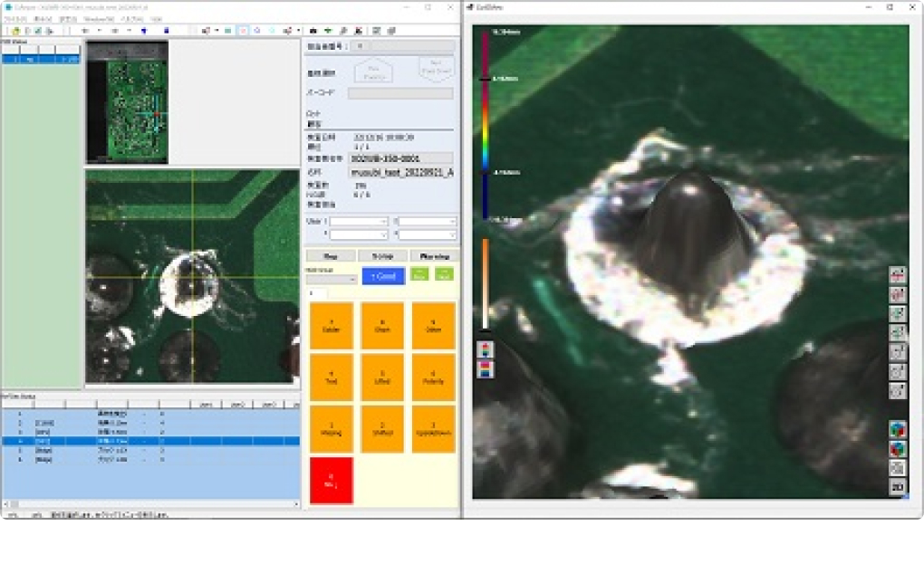Click the PCB overview thumbnail image

click(127, 102)
